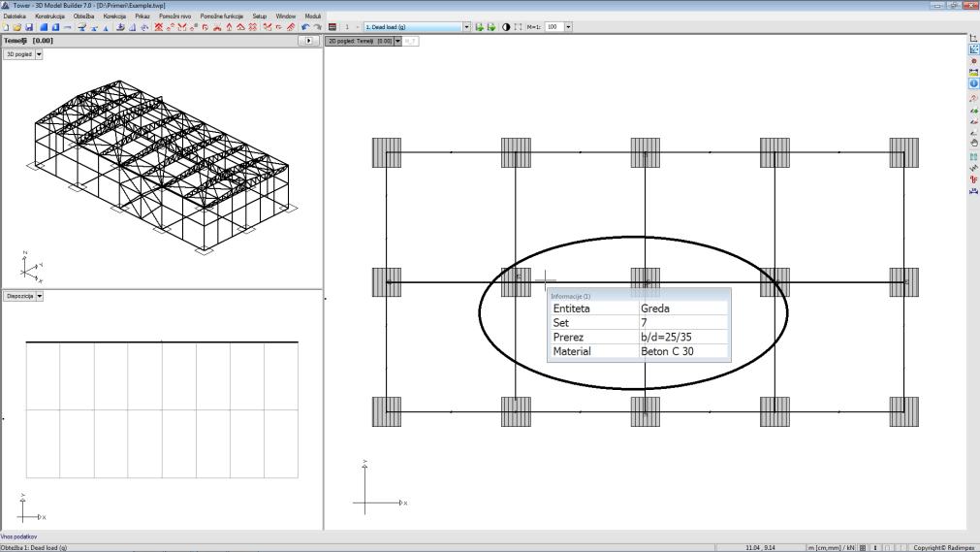Click the 'Entiteta' row label in the popup
Viewport: 980px width, 552px height.
pos(571,308)
